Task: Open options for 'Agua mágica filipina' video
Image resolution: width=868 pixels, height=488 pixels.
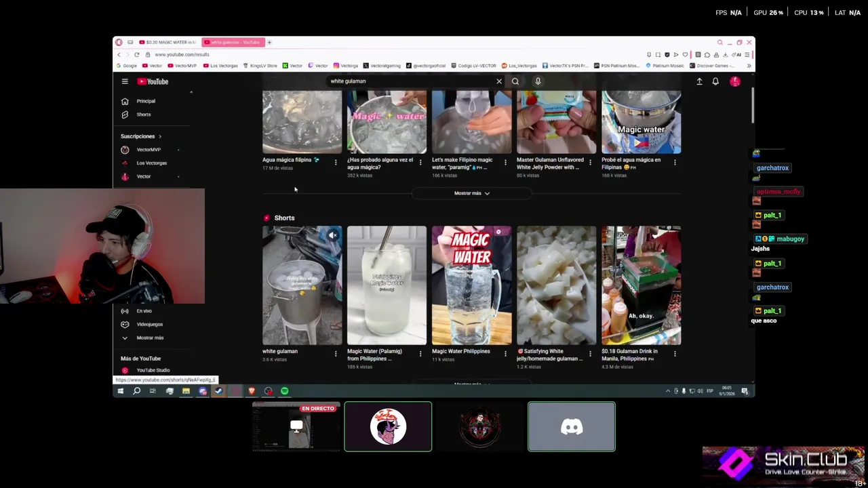Action: (335, 163)
